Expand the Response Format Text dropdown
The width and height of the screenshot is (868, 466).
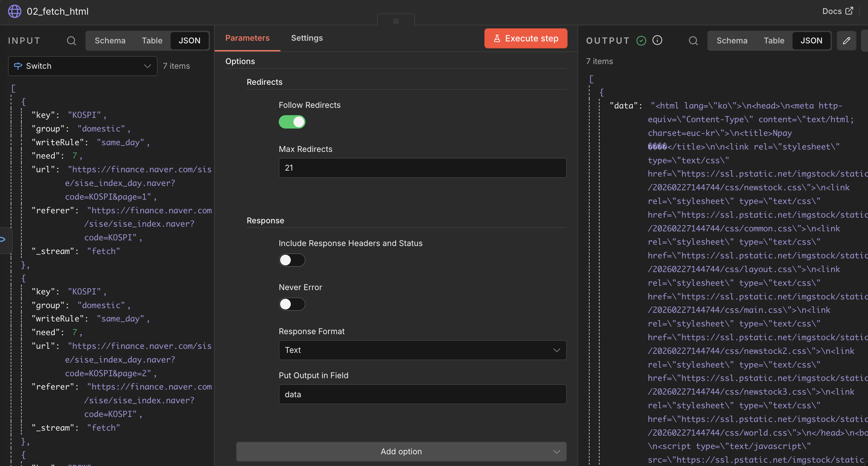422,350
